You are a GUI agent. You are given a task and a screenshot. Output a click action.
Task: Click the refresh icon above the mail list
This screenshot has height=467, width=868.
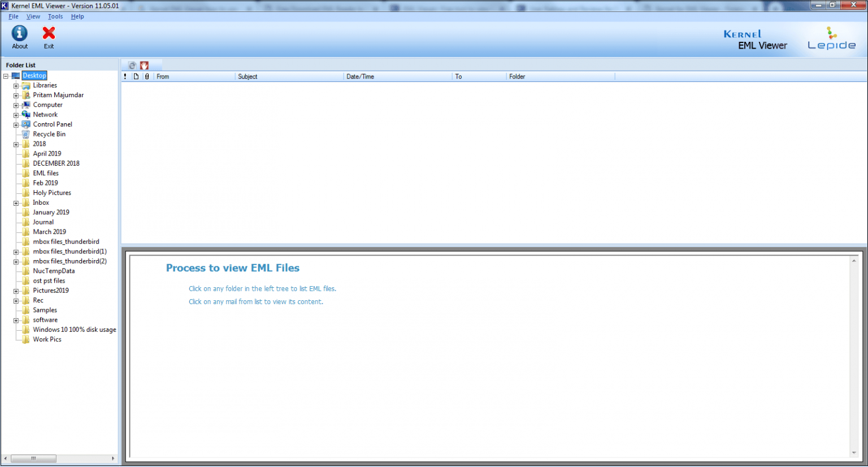tap(132, 65)
